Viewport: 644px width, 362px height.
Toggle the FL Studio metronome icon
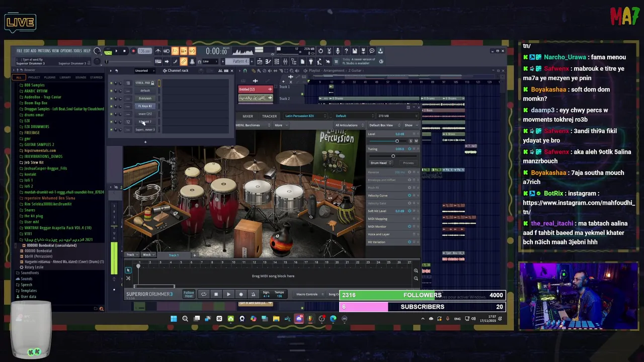tap(158, 51)
